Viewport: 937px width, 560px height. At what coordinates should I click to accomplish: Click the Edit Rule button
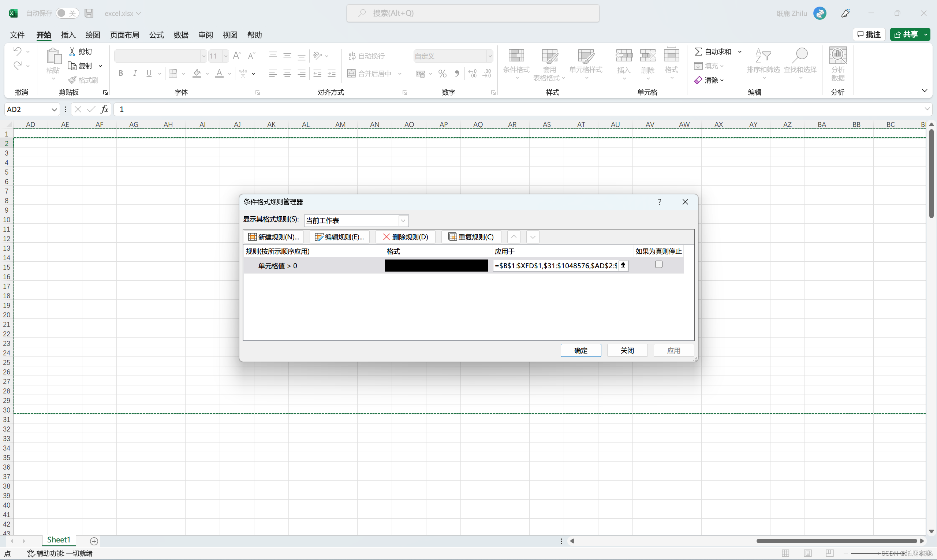[339, 236]
